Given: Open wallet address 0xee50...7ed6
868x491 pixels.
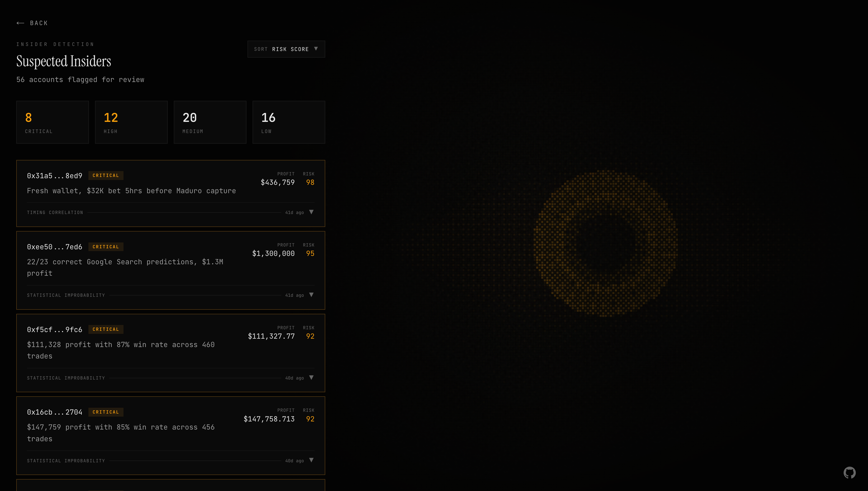Looking at the screenshot, I should (55, 247).
